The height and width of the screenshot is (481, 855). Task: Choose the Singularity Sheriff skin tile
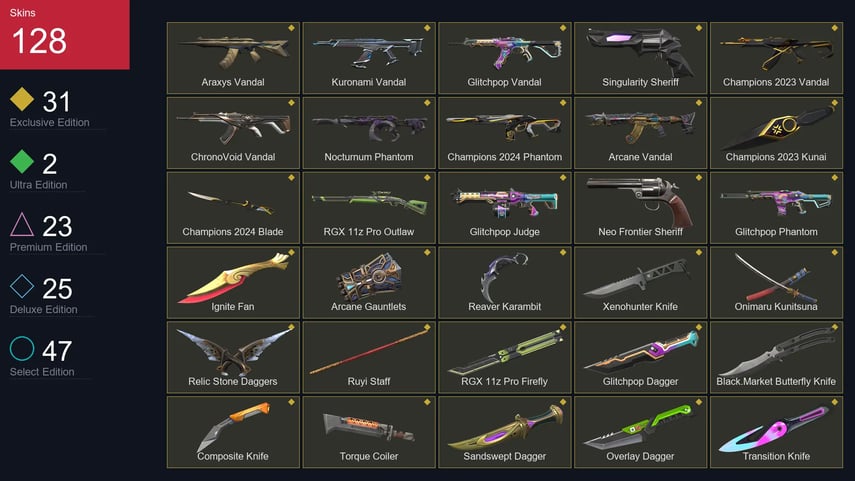click(x=640, y=58)
